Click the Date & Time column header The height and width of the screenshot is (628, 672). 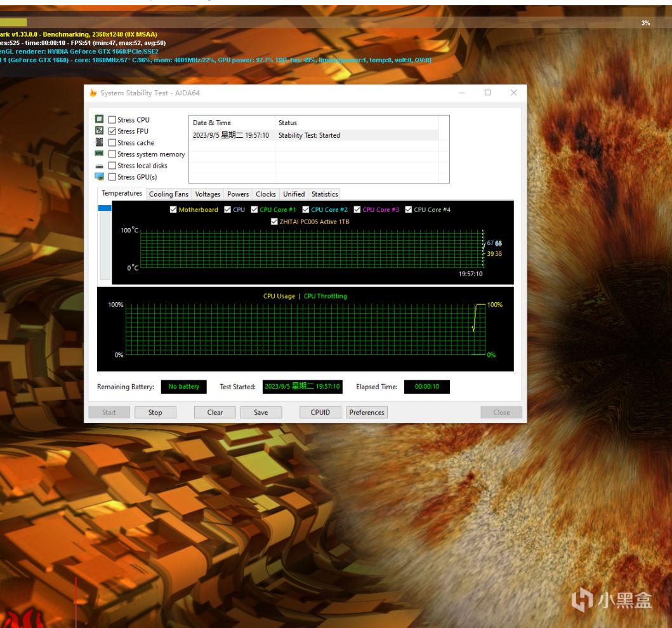232,123
